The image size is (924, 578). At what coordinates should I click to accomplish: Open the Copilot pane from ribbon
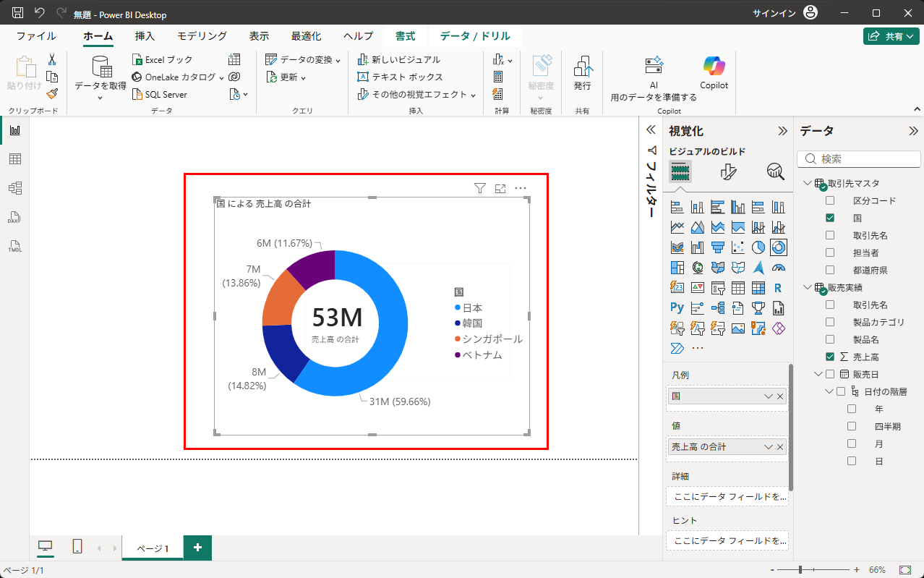click(714, 73)
